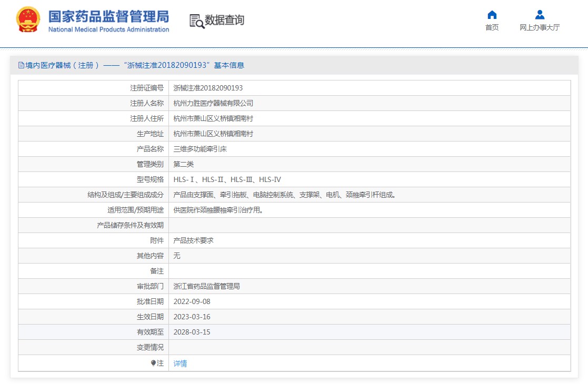Image resolution: width=588 pixels, height=384 pixels.
Task: Open the 详情 link
Action: [180, 363]
